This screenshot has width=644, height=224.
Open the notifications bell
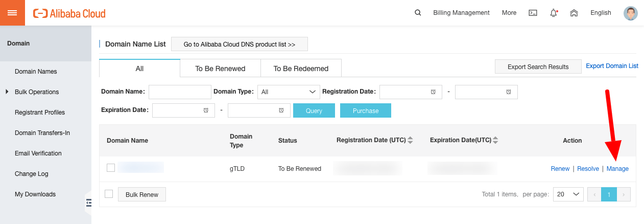point(554,13)
